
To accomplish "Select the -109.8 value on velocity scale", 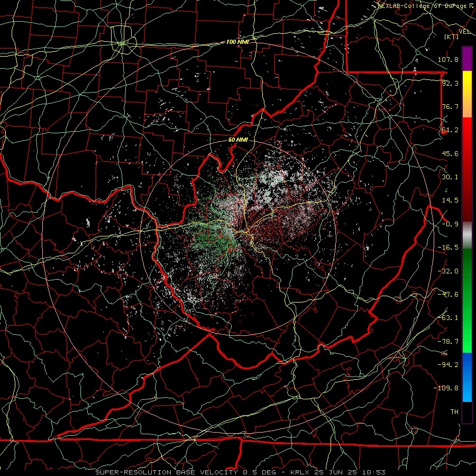I will click(x=446, y=388).
